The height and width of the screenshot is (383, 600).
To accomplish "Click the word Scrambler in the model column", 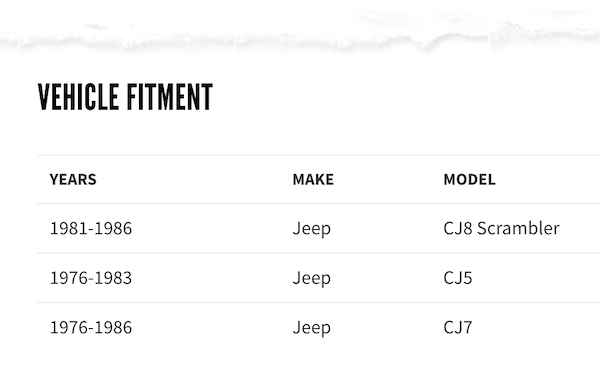I will (518, 228).
